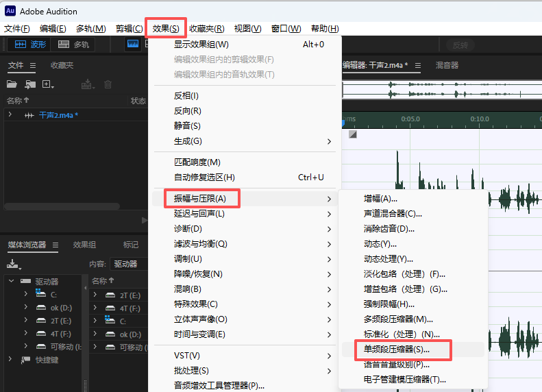Switch to 效果组 tab
This screenshot has height=392, width=542.
[84, 245]
